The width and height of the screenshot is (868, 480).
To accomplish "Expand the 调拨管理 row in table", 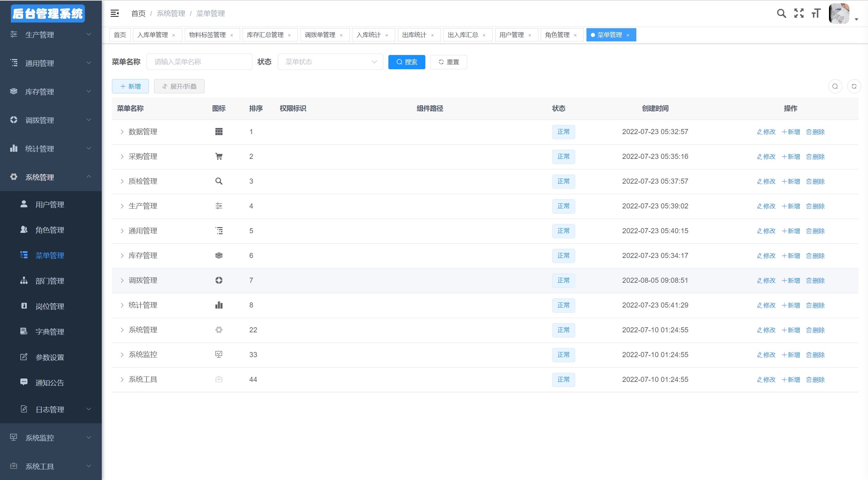I will point(122,281).
